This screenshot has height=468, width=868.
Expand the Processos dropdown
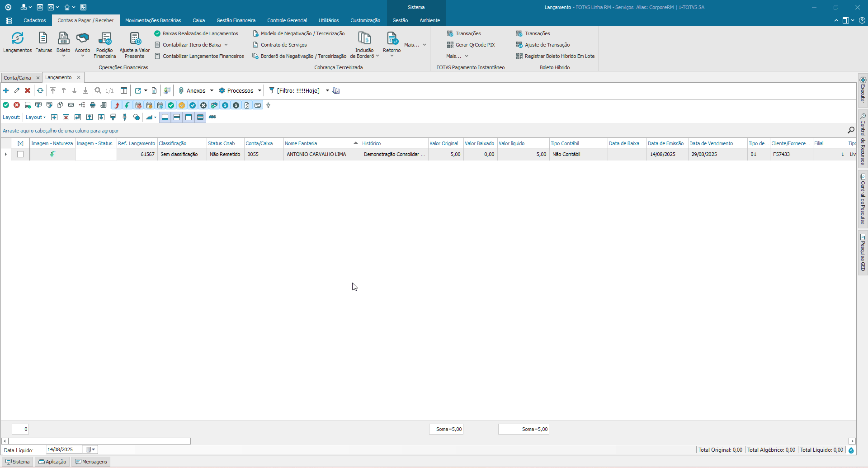point(259,90)
